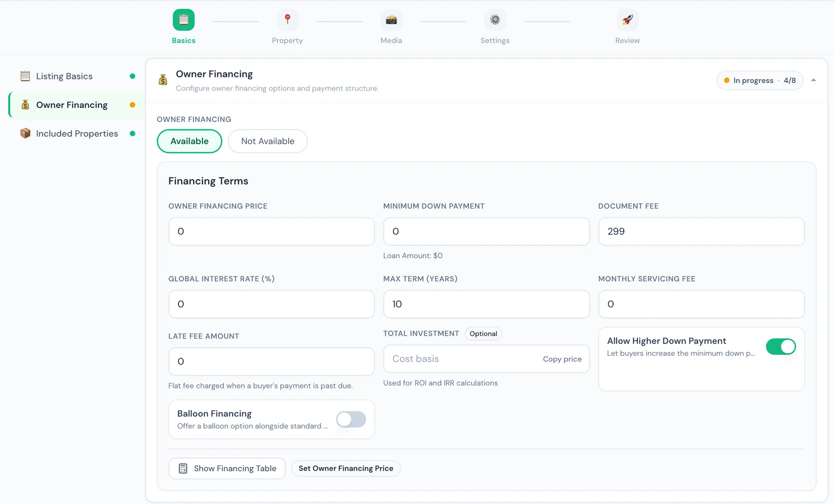Click Set Owner Financing Price button

point(346,468)
